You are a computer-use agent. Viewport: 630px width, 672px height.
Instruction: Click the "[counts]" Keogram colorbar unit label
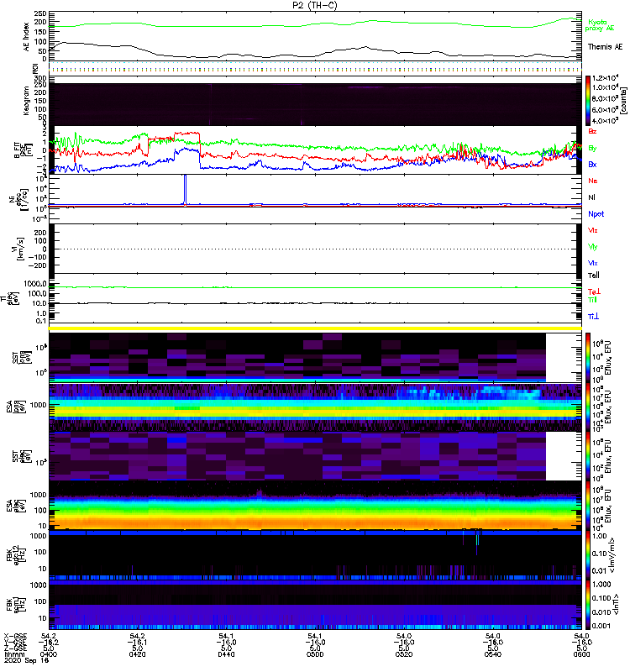click(x=623, y=101)
